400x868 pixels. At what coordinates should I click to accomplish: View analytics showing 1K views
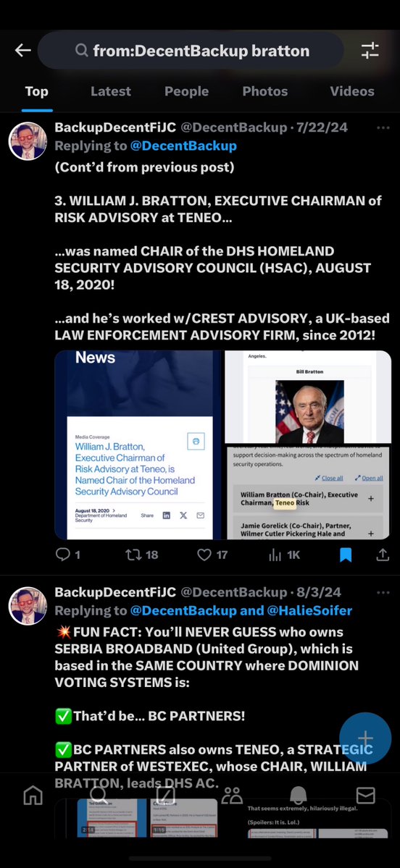pyautogui.click(x=284, y=554)
